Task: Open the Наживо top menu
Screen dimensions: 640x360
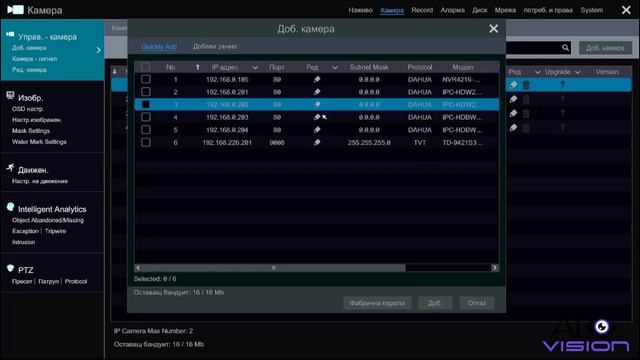Action: coord(360,10)
